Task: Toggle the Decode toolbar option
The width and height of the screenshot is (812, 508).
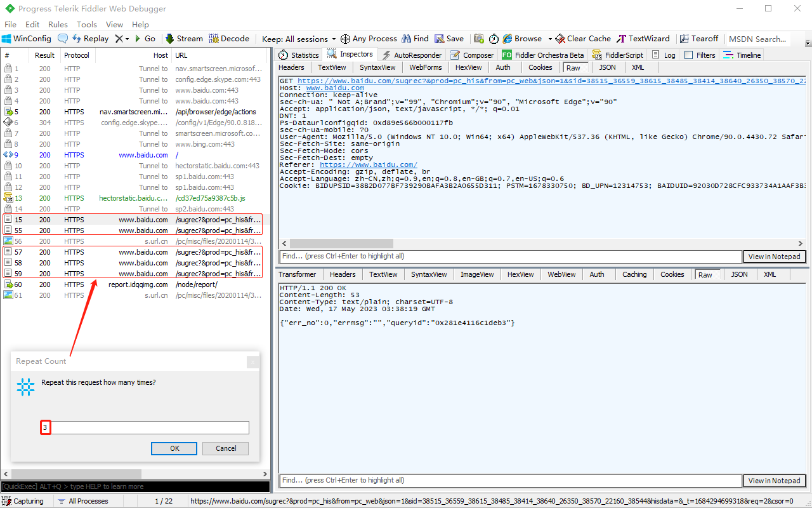Action: 229,39
